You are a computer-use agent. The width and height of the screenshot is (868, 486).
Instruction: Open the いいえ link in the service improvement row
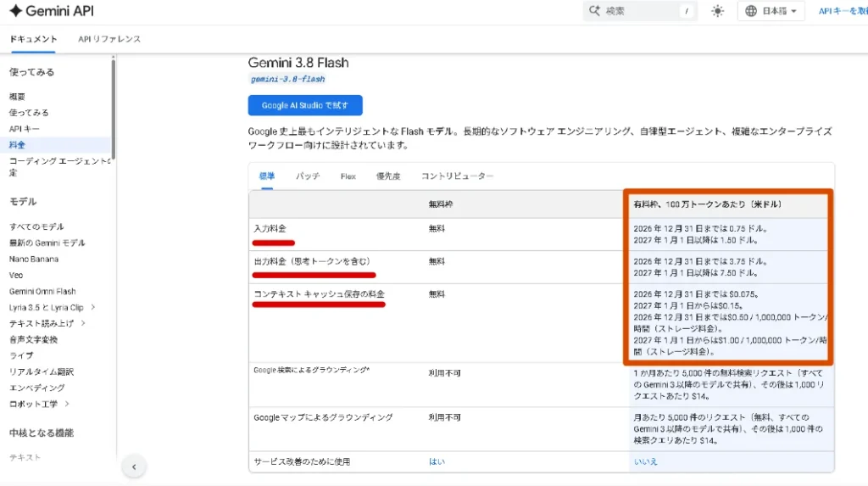click(x=645, y=461)
